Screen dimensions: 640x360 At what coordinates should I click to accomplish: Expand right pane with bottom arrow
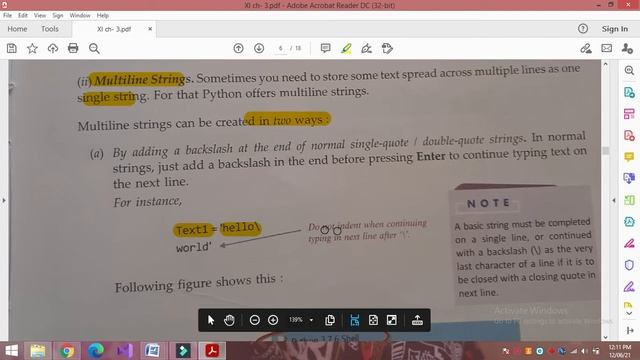pos(630,330)
